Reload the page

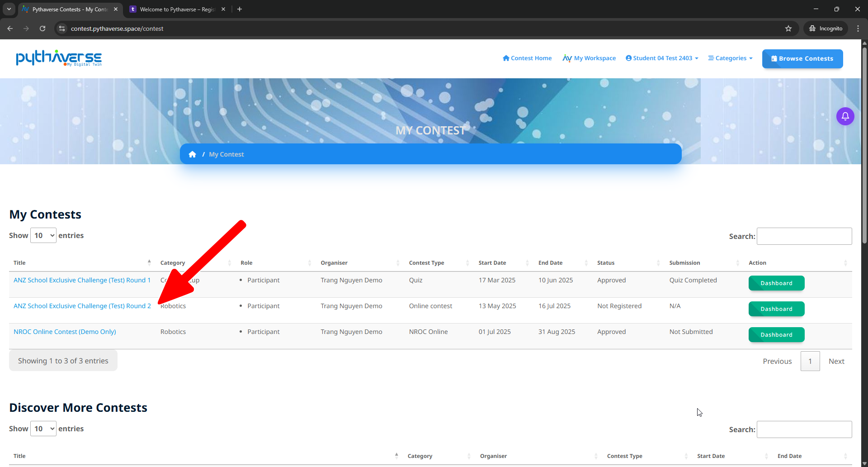[42, 29]
